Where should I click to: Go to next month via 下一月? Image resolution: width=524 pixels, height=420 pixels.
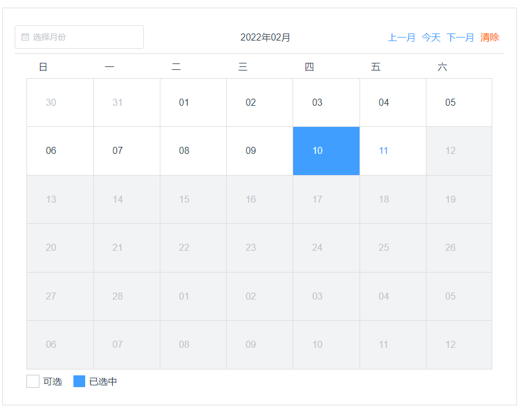pos(460,38)
